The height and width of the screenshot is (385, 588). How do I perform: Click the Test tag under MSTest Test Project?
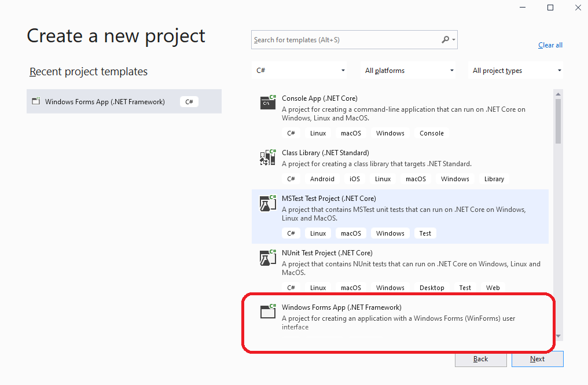(x=425, y=233)
